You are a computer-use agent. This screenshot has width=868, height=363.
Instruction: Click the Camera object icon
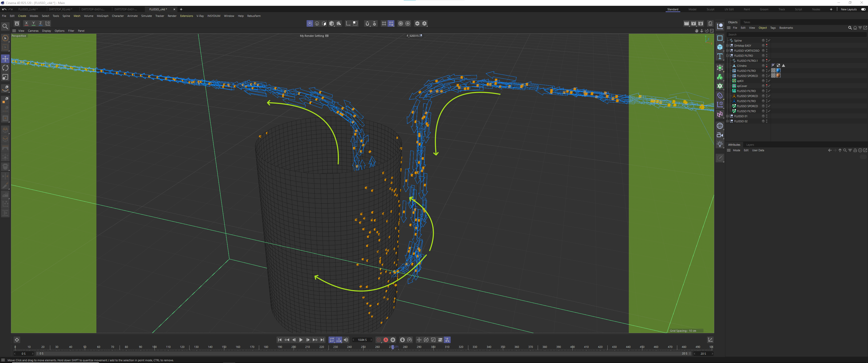[x=720, y=135]
